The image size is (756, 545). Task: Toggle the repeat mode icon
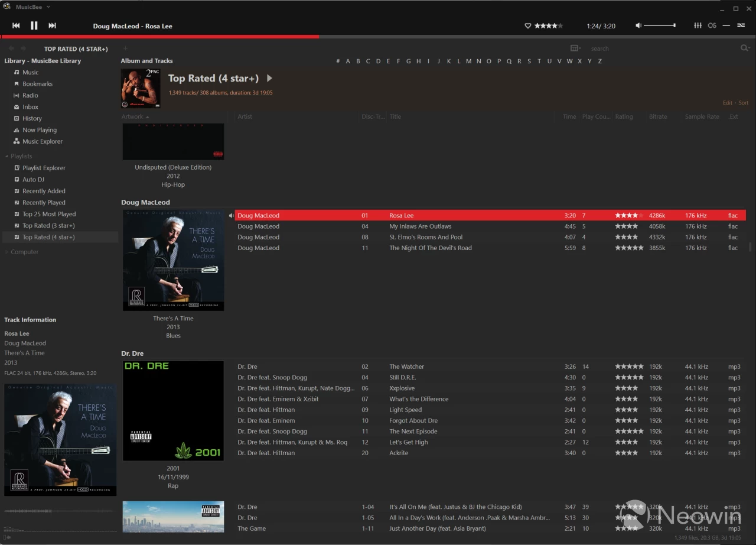point(726,25)
